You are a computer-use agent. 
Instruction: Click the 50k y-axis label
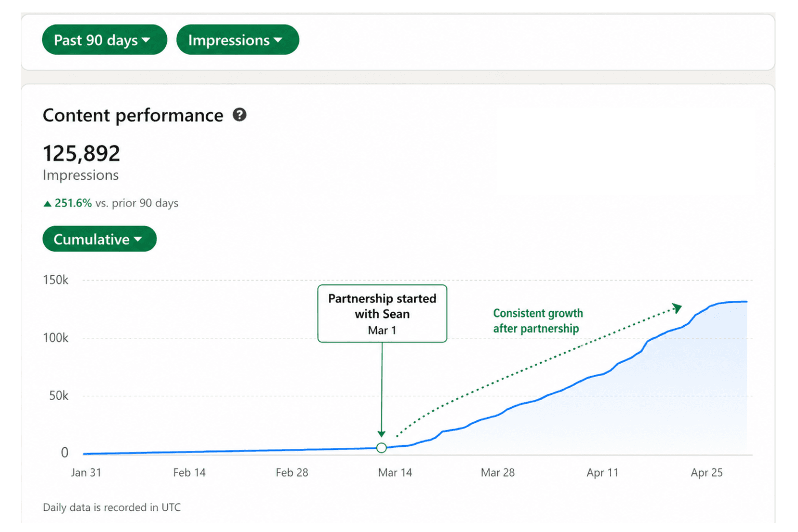[x=59, y=396]
